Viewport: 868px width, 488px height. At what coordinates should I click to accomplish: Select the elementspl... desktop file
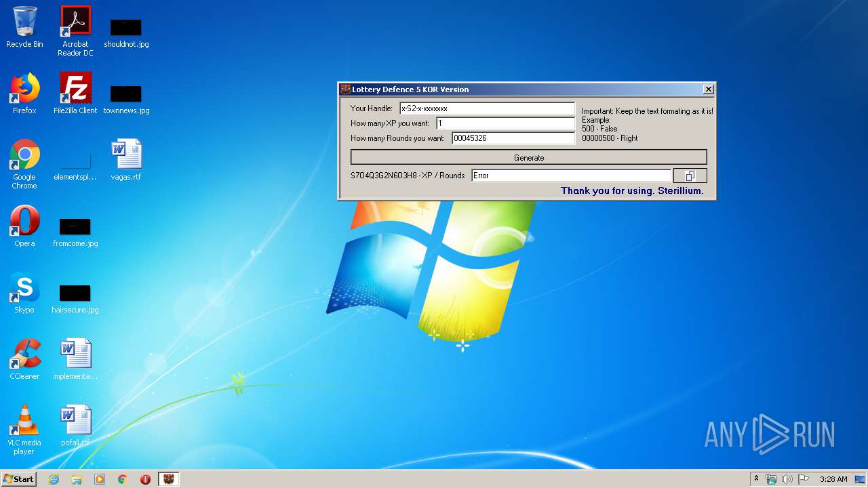click(75, 166)
